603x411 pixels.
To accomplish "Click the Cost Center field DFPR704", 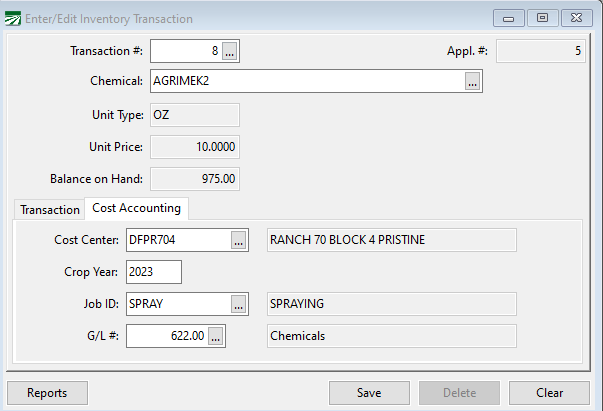I will point(177,240).
